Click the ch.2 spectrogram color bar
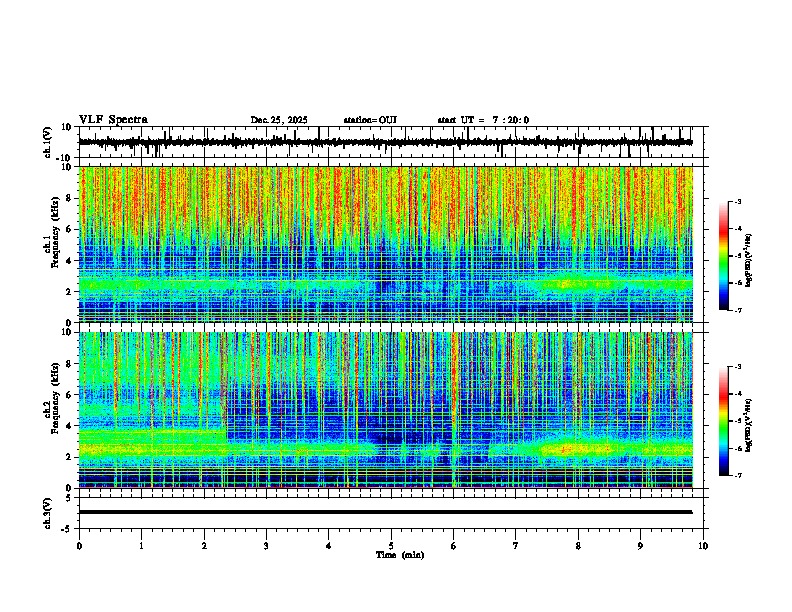Viewport: 792px width, 612px height. point(724,421)
